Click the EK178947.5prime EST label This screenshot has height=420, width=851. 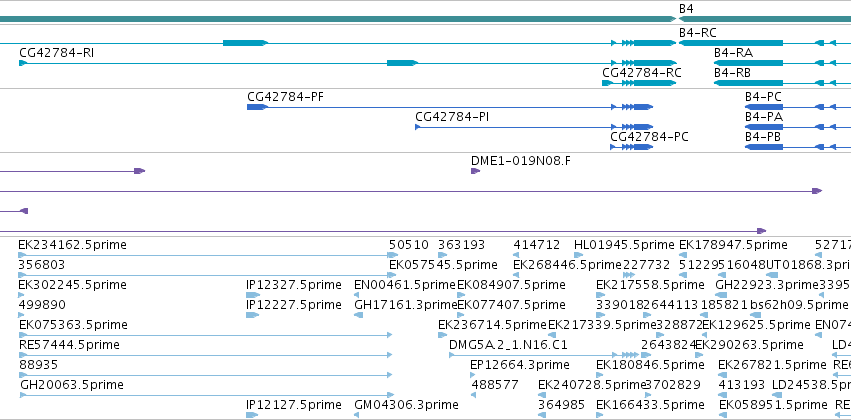[x=733, y=245]
